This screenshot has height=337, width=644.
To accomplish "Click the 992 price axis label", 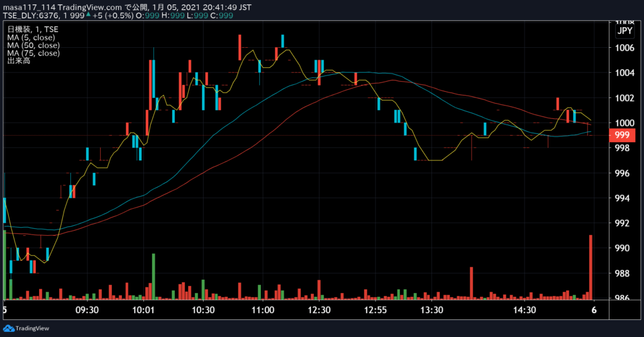I will pyautogui.click(x=622, y=223).
